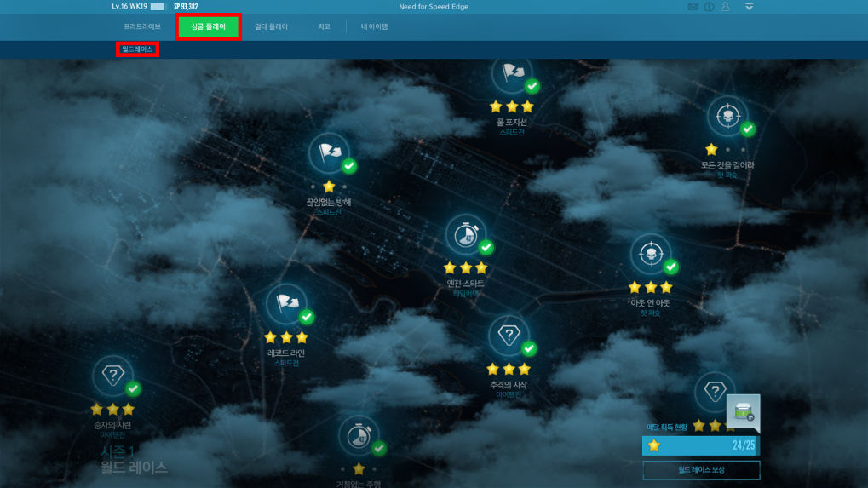Open the 엔진 스타트 time attack node
This screenshot has height=488, width=868.
click(x=466, y=234)
